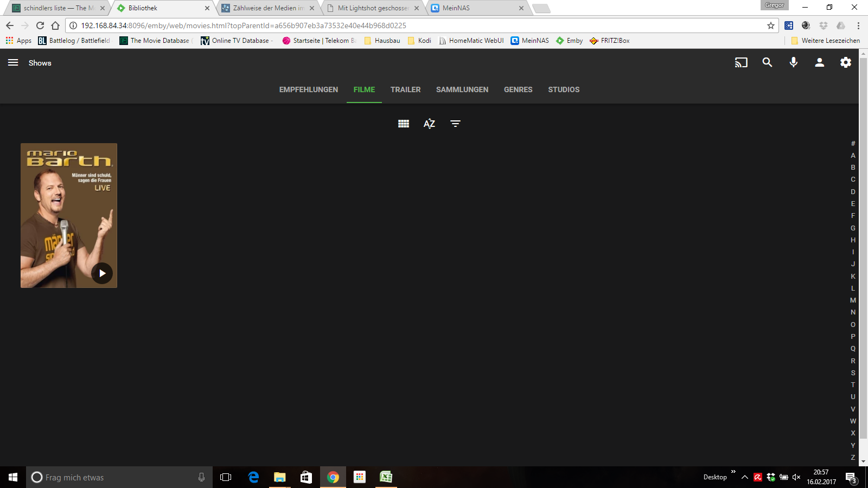
Task: Open the Kodi bookmark folder
Action: 419,41
